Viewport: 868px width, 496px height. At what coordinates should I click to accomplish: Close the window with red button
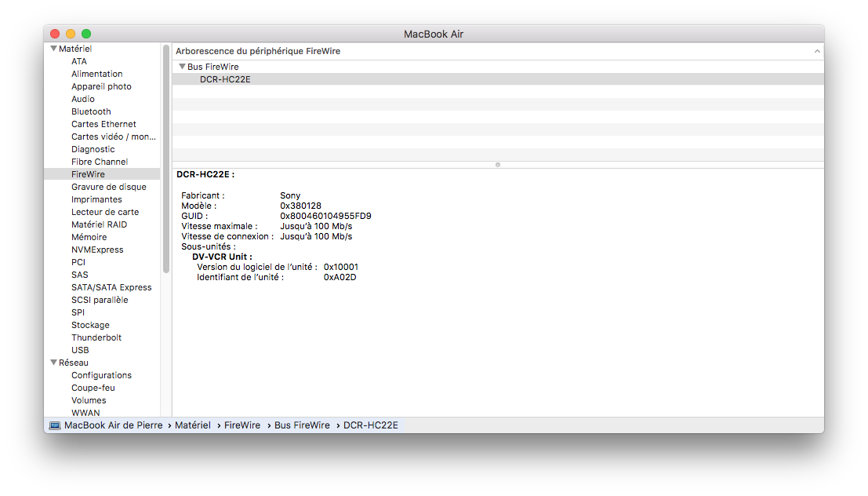[x=55, y=34]
